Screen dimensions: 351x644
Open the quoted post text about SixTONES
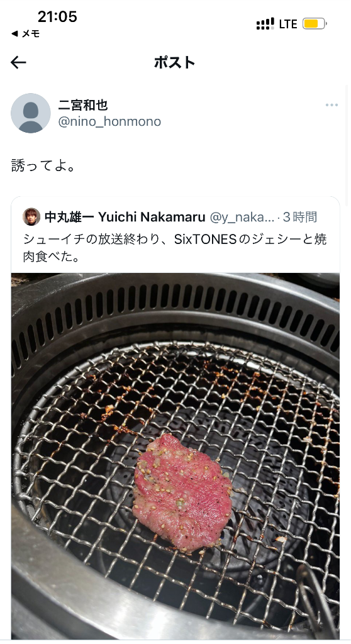coord(175,248)
